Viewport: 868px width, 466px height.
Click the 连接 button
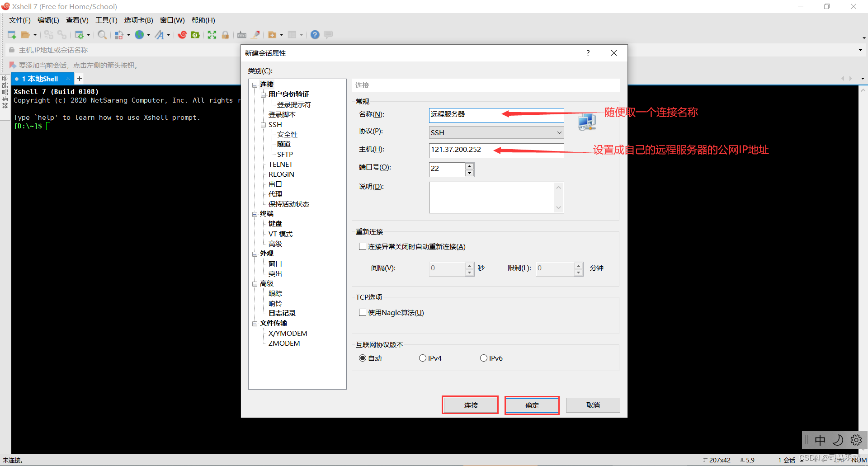tap(470, 405)
